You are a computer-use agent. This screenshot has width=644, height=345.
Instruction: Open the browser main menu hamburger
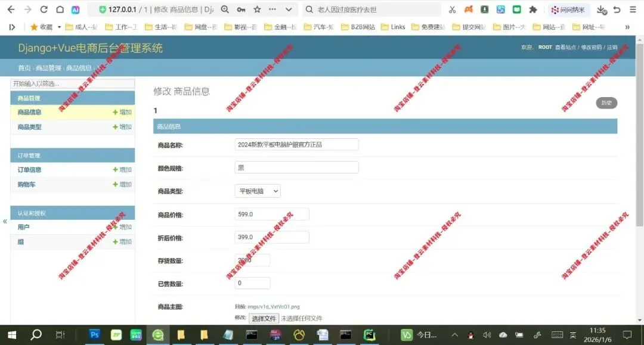click(633, 10)
